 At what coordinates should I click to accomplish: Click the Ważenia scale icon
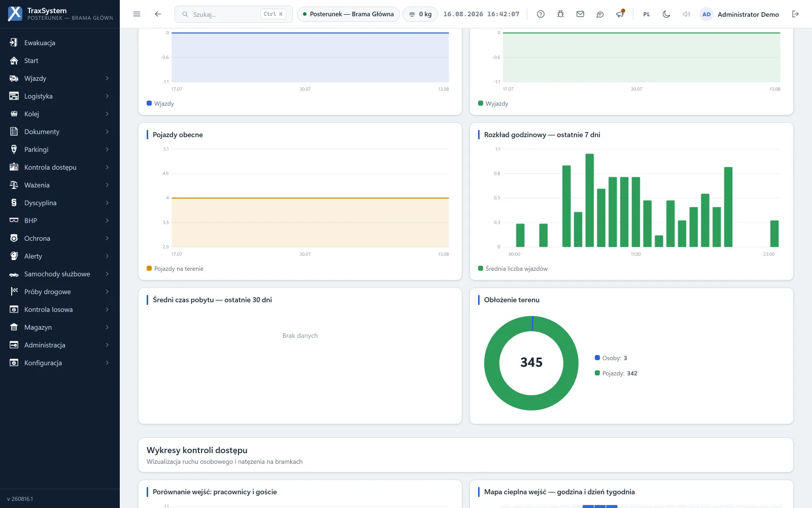tap(14, 185)
